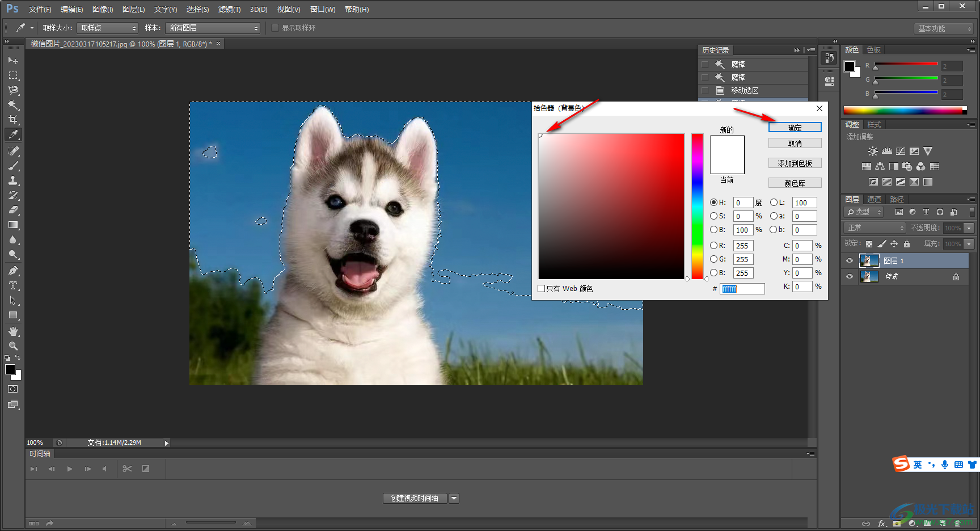Switch to the 色板 swatches tab
The width and height of the screenshot is (980, 531).
[x=874, y=50]
